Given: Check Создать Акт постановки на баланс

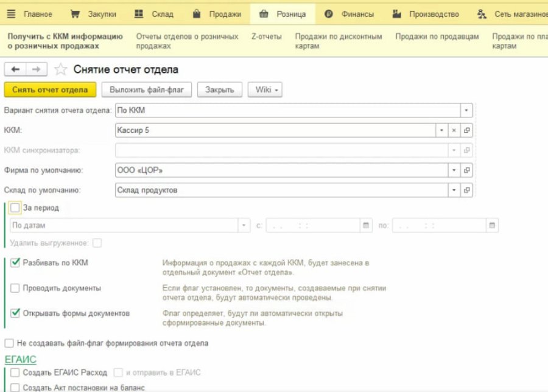Looking at the screenshot, I should (15, 388).
